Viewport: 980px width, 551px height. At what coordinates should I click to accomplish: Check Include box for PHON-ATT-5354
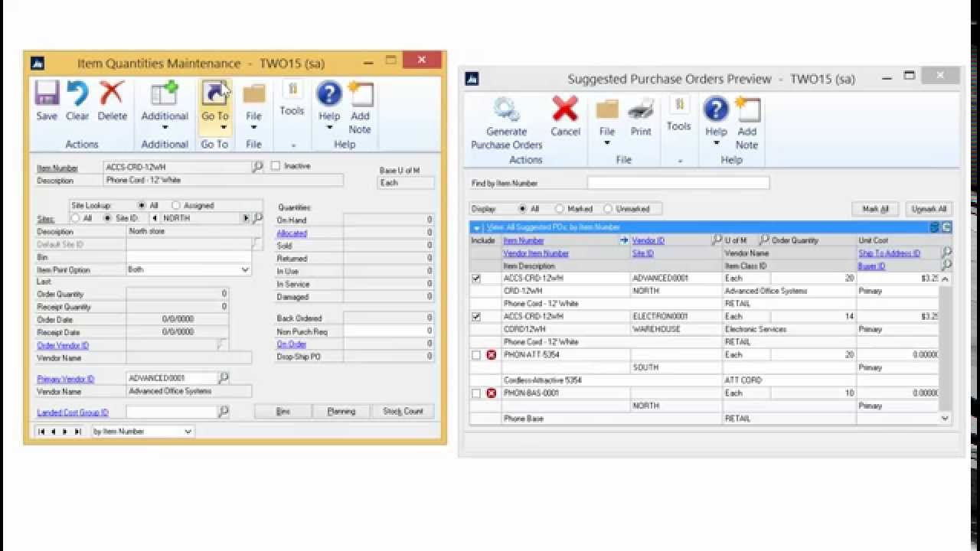(476, 355)
